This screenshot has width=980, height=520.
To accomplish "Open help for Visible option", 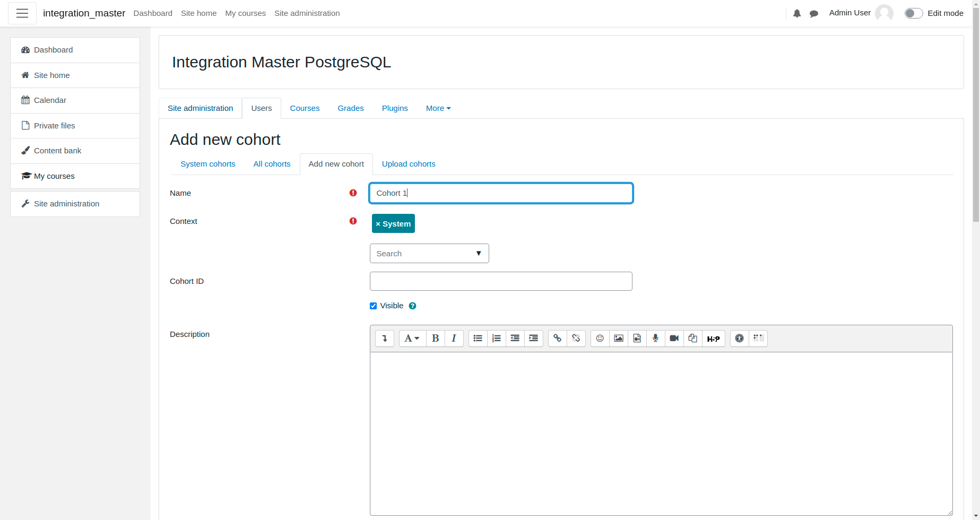I will [412, 306].
